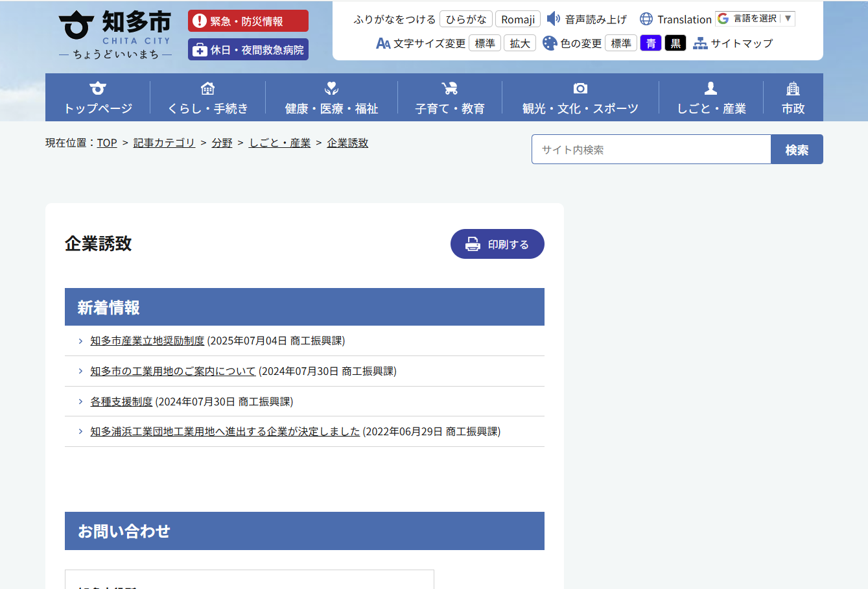Click the 企業誘致 page title
The width and height of the screenshot is (868, 589).
(x=99, y=243)
